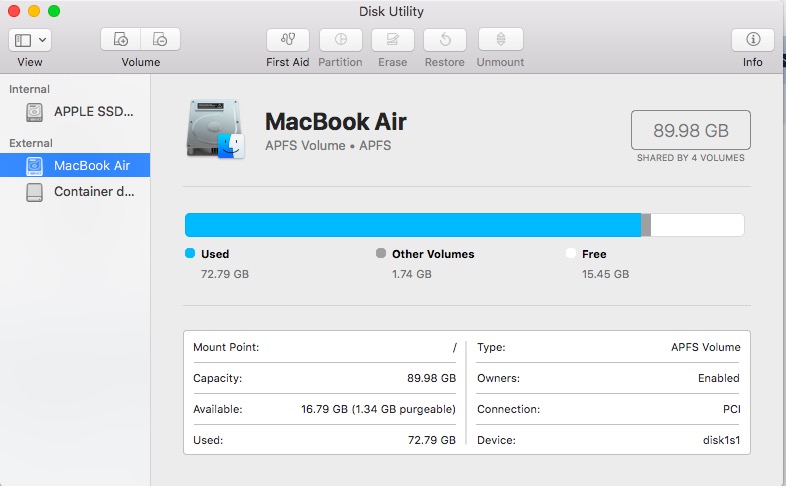Click the Restore toolbar icon
The image size is (786, 486).
click(x=445, y=40)
